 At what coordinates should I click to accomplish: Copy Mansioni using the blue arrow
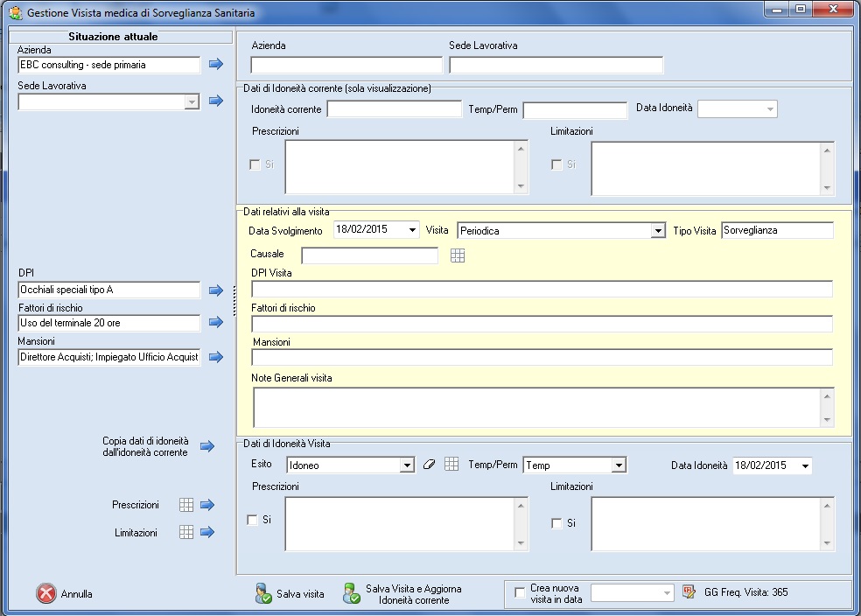pos(216,357)
